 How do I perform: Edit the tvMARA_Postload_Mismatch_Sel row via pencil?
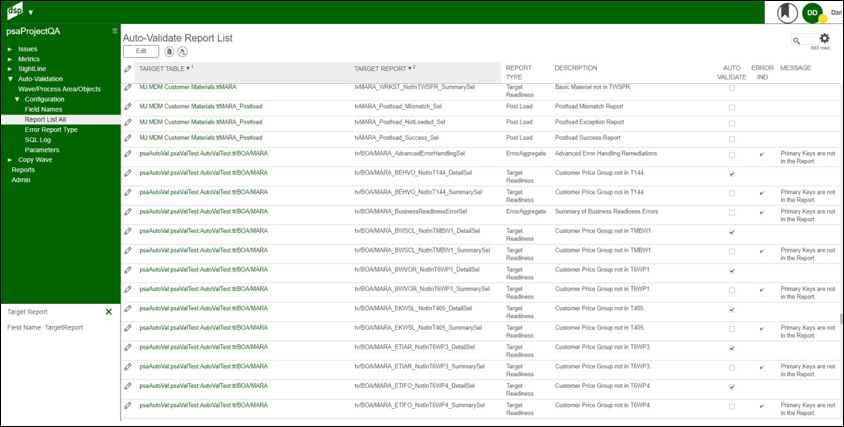128,107
